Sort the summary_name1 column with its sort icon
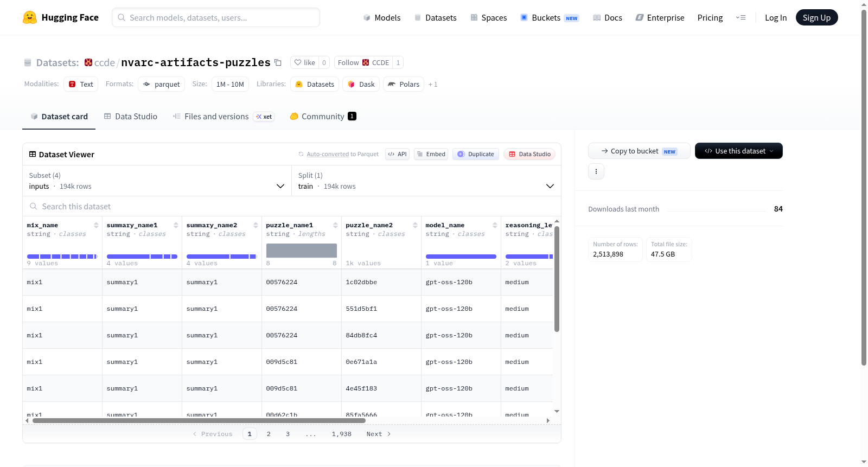868x467 pixels. 176,225
